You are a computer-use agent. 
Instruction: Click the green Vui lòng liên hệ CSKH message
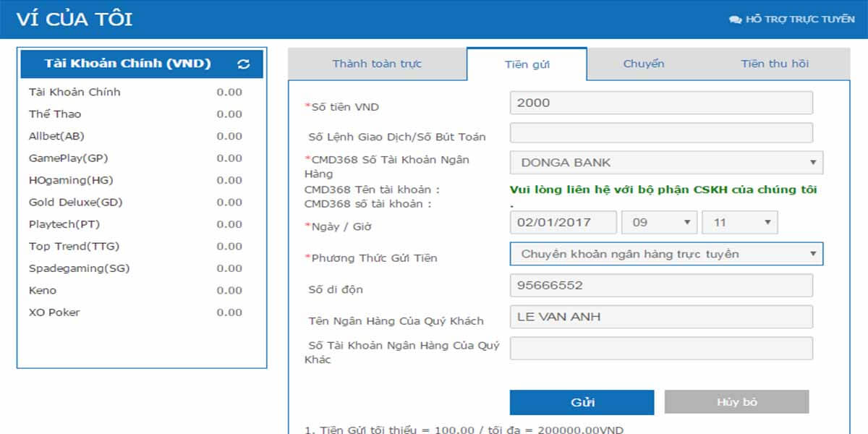[x=663, y=190]
